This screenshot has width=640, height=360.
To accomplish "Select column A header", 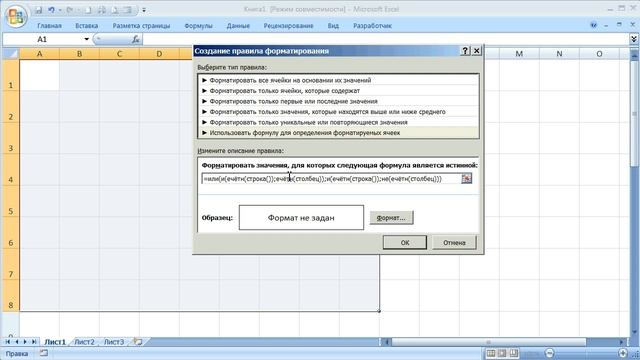I will (40, 53).
